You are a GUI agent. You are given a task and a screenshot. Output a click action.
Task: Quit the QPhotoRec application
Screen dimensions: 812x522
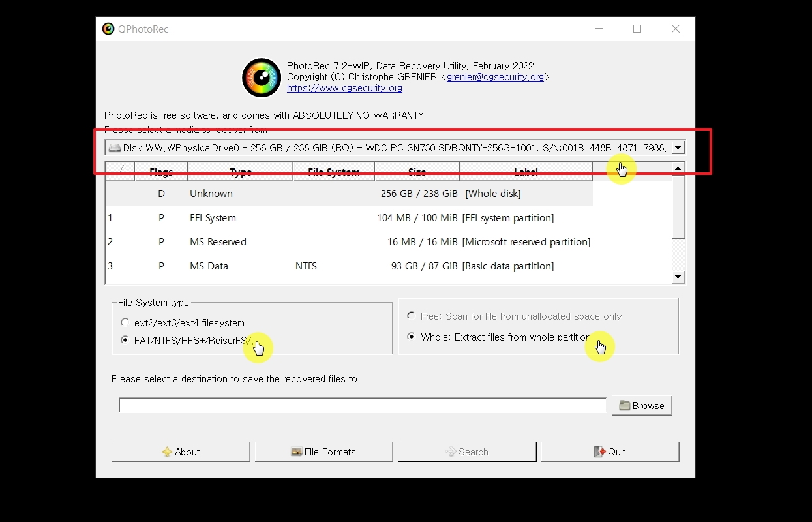[x=610, y=452]
